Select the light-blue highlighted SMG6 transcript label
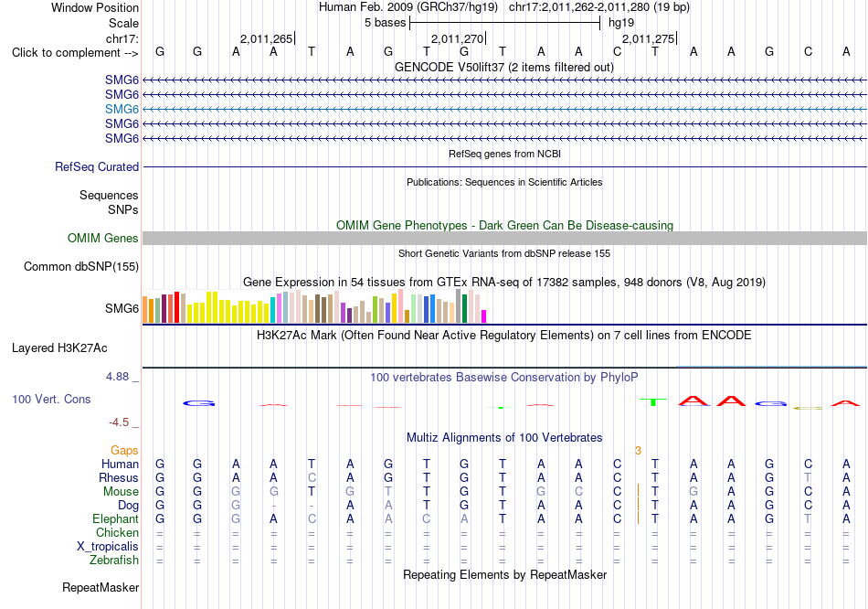Image resolution: width=868 pixels, height=609 pixels. 122,109
